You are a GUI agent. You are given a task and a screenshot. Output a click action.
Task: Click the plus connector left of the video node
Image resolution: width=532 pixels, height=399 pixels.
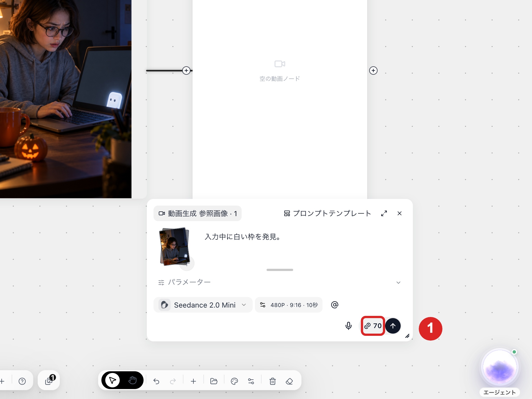(x=186, y=71)
